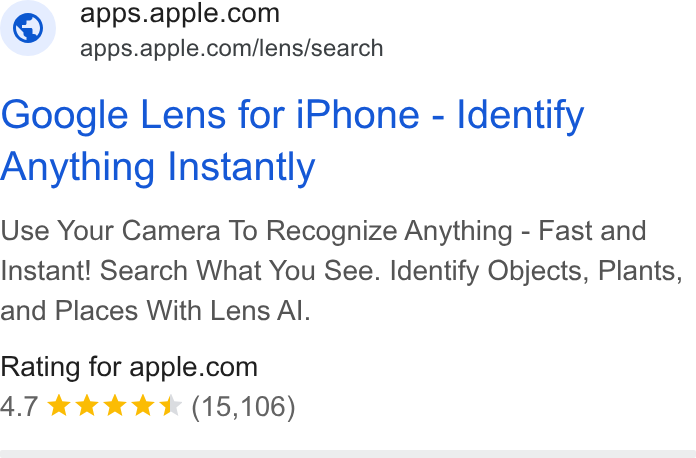The width and height of the screenshot is (696, 458).
Task: Click 'Fast and' in the description snippet
Action: tap(592, 230)
